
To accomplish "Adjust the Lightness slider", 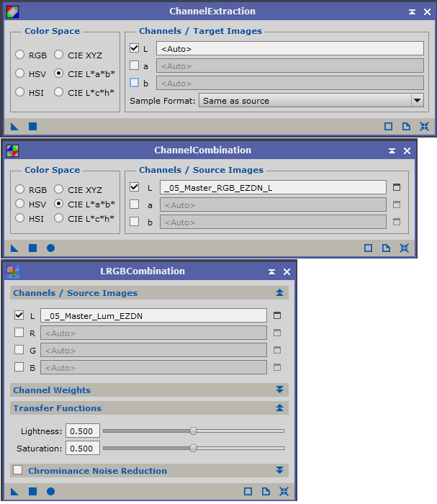I will click(x=193, y=431).
